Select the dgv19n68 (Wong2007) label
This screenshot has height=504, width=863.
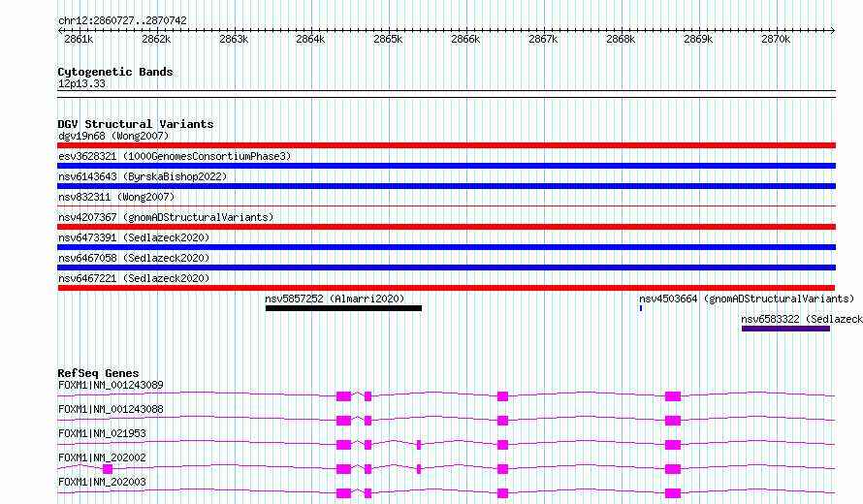tap(113, 136)
